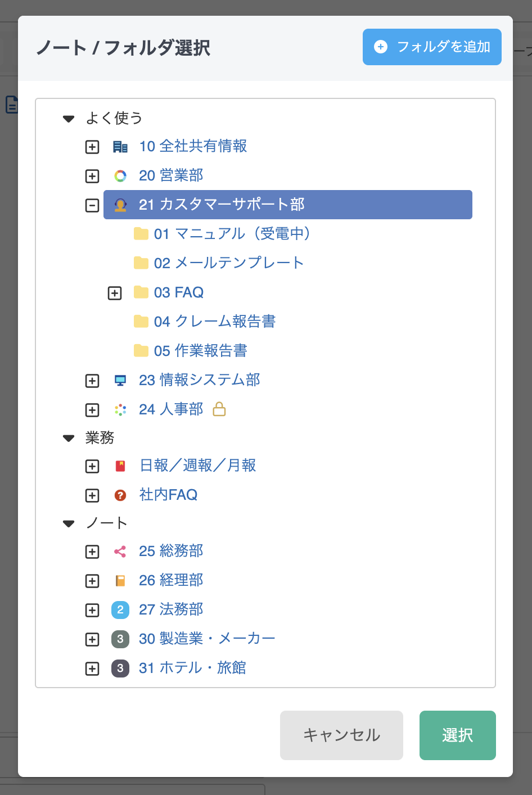Select the 20 営業部 note
Screen dimensions: 532x795
tap(171, 175)
